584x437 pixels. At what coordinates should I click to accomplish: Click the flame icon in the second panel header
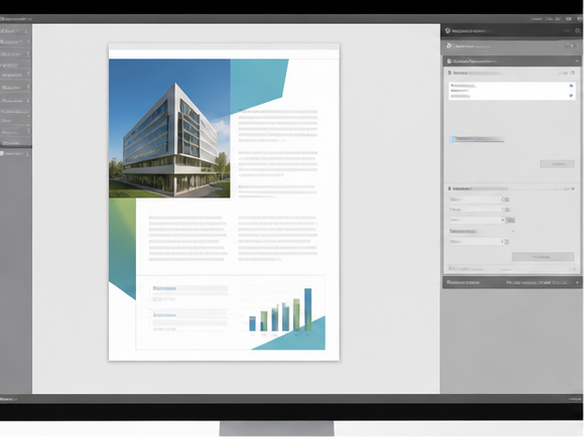click(449, 46)
